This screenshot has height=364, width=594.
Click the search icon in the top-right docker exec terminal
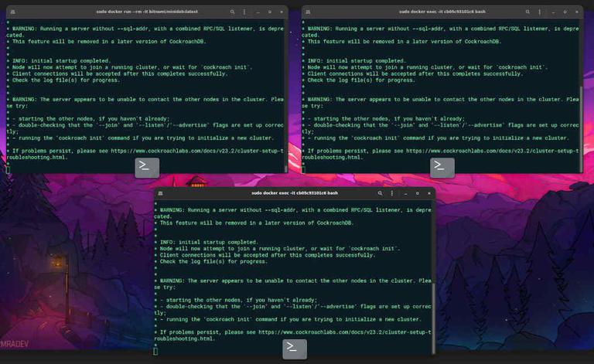pos(527,12)
